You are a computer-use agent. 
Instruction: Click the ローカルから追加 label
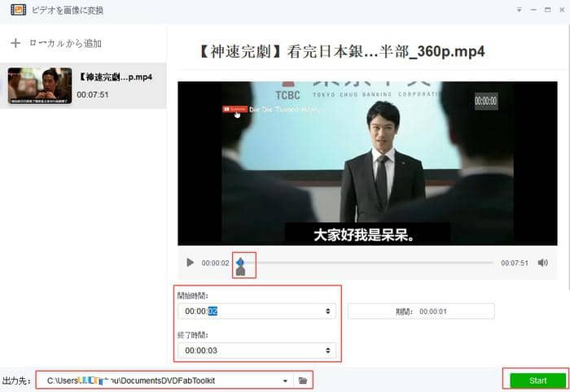click(65, 44)
